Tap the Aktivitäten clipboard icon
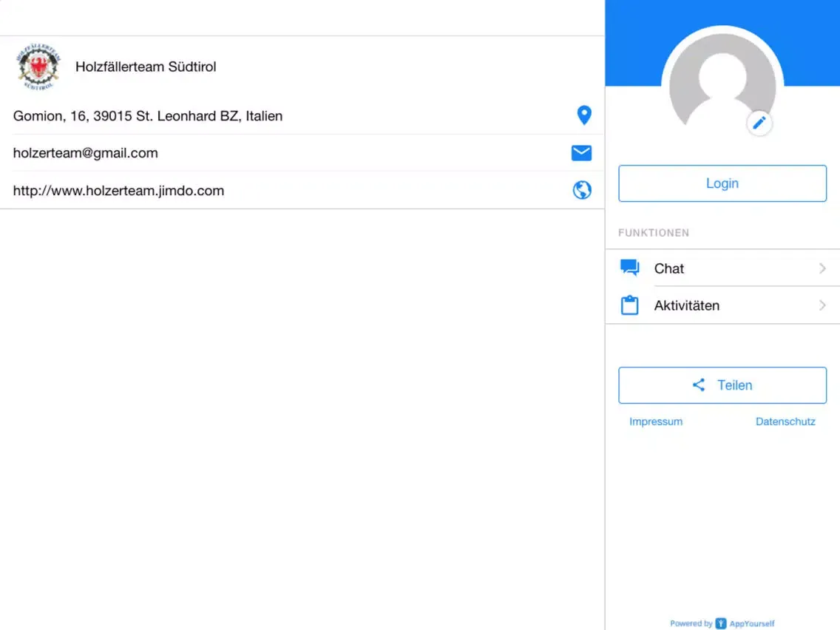 pos(629,305)
